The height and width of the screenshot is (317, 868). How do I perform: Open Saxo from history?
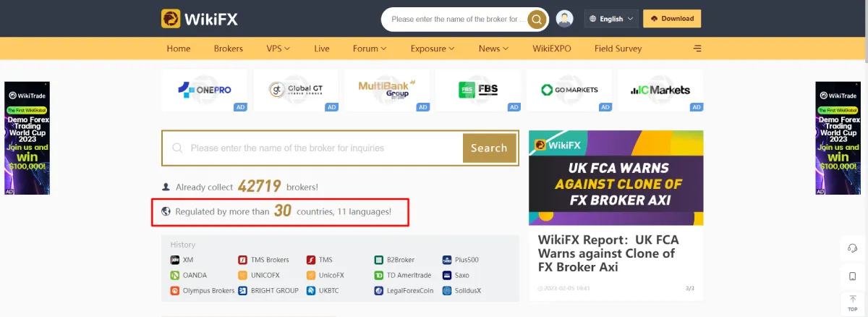point(456,275)
